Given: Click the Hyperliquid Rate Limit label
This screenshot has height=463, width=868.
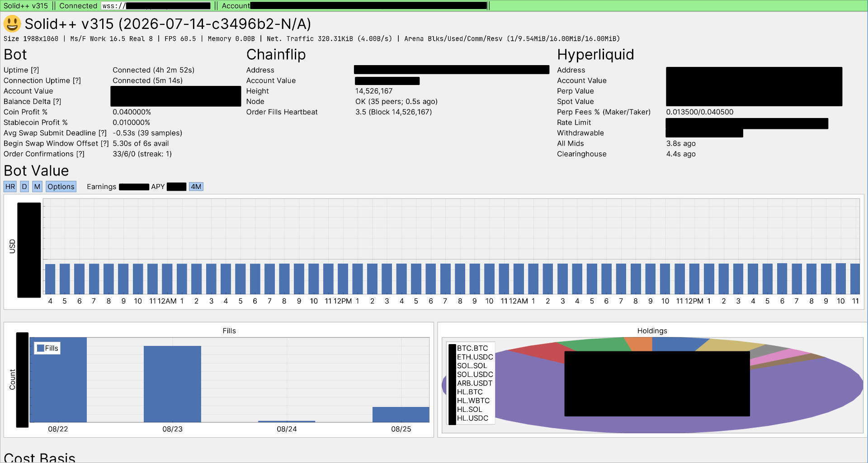Looking at the screenshot, I should (x=574, y=123).
